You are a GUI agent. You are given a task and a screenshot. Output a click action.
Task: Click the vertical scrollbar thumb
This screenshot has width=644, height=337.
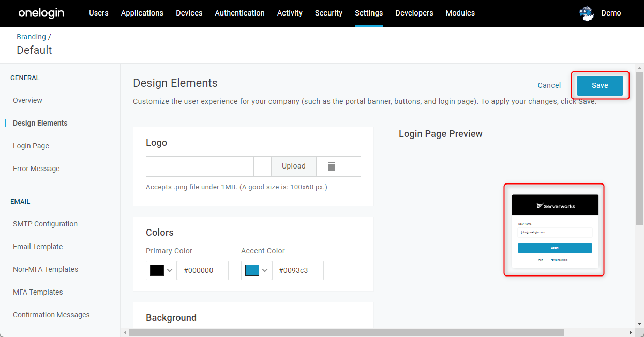(x=639, y=149)
